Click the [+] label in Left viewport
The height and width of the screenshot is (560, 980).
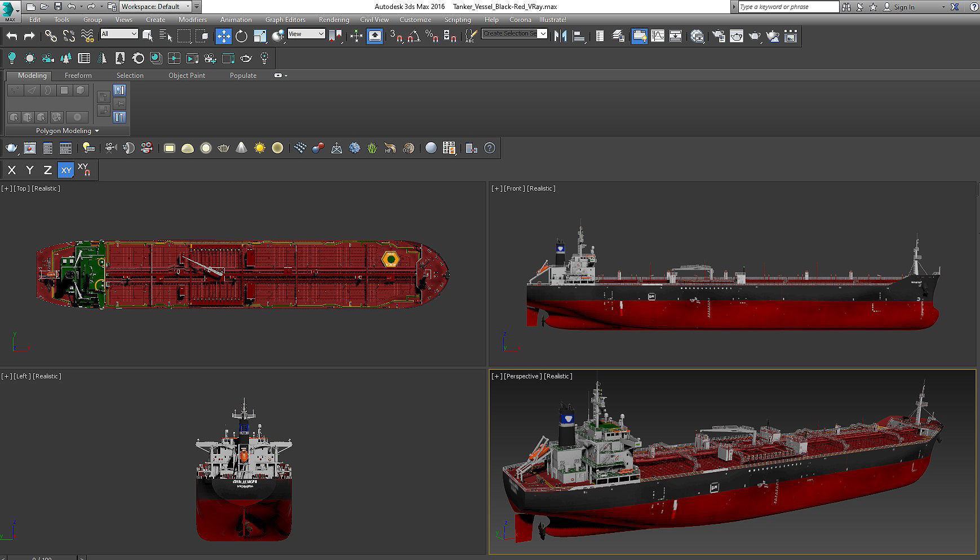coord(7,376)
